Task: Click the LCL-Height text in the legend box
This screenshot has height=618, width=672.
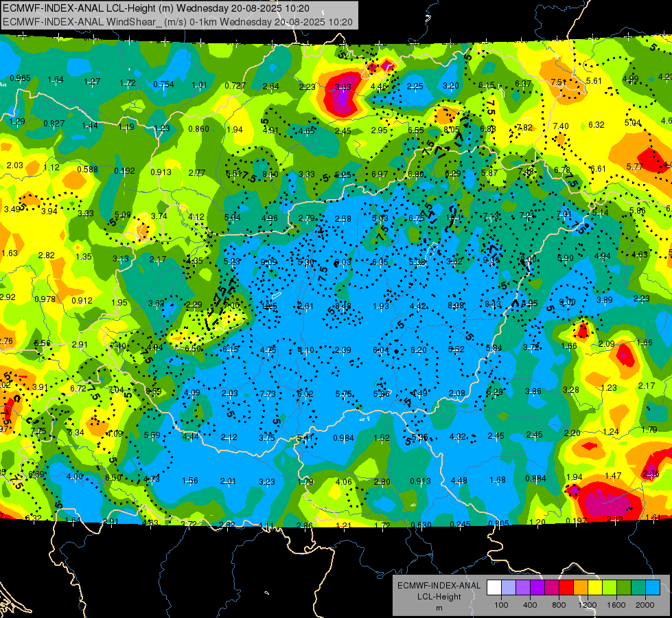Action: (x=439, y=597)
